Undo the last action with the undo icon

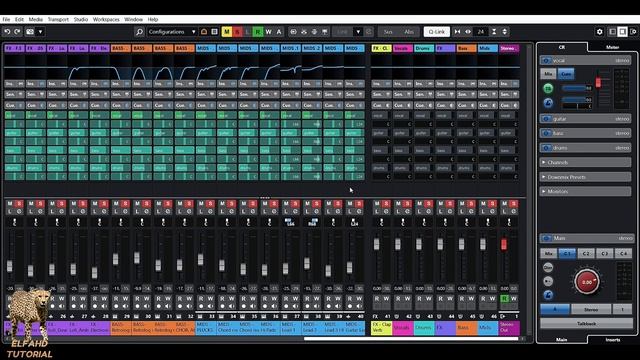[7, 31]
